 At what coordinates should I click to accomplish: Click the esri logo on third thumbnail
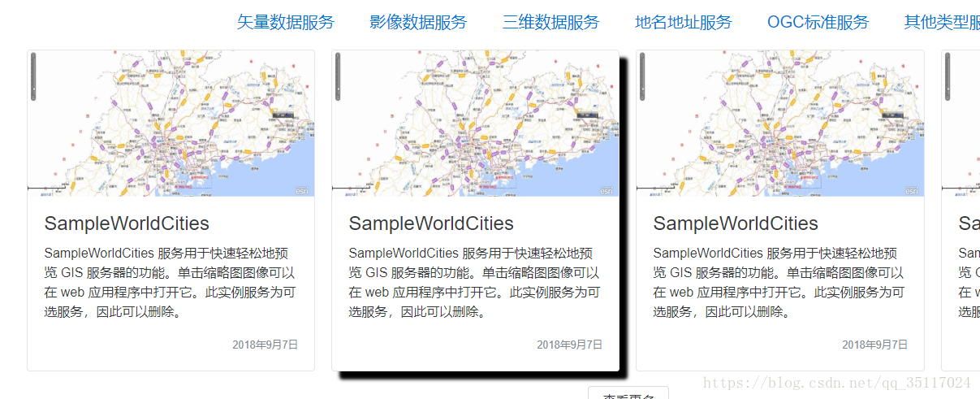pyautogui.click(x=911, y=191)
